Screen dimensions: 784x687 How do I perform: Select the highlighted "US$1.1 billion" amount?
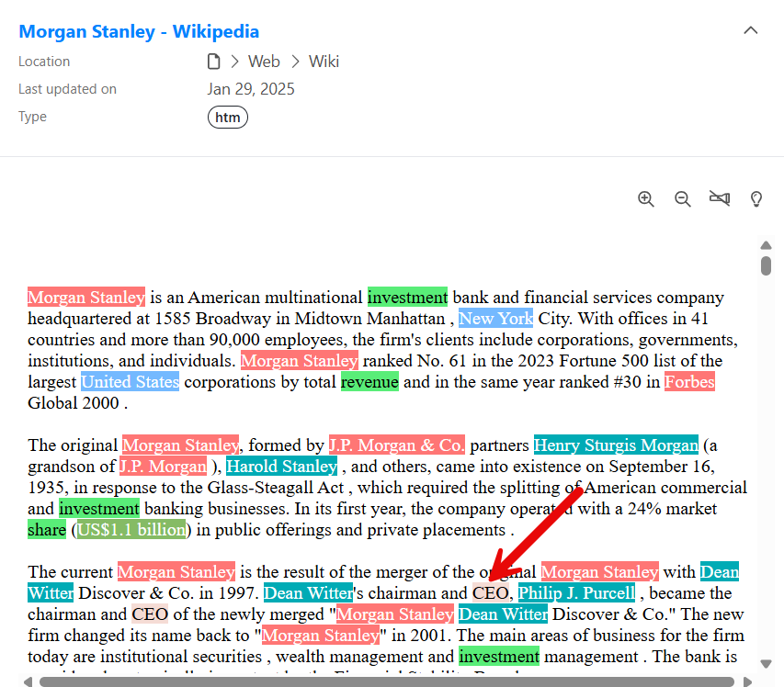pyautogui.click(x=131, y=530)
